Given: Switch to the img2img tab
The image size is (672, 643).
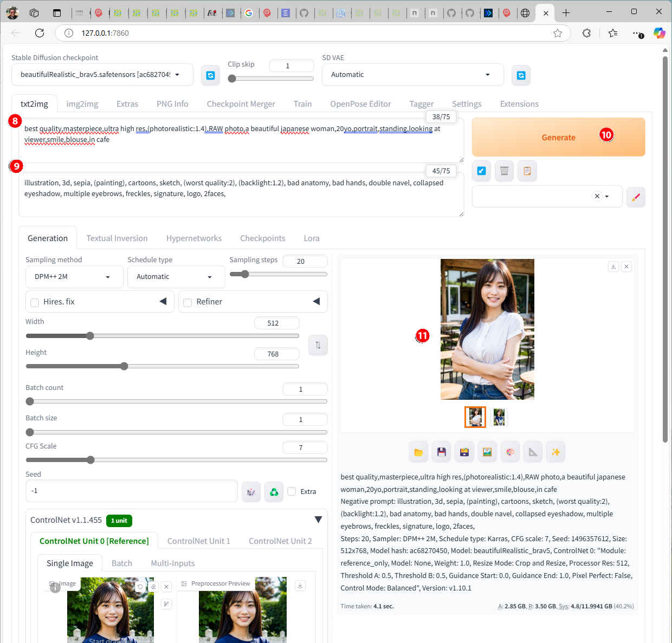Looking at the screenshot, I should pyautogui.click(x=82, y=104).
